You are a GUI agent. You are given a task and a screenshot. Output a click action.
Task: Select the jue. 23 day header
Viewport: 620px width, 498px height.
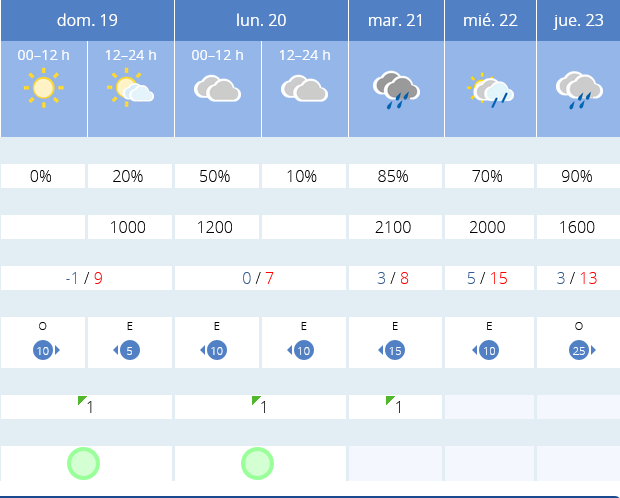click(x=578, y=20)
